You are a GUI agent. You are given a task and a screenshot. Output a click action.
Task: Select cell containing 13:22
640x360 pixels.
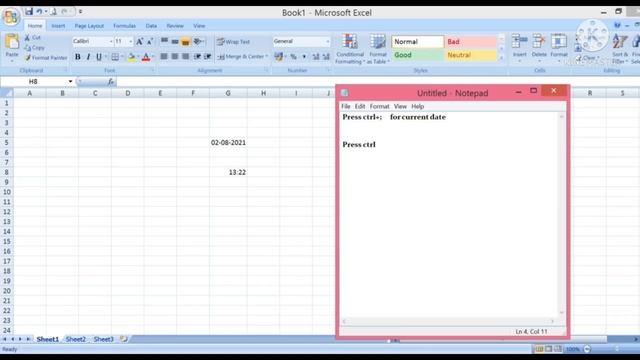pyautogui.click(x=228, y=172)
